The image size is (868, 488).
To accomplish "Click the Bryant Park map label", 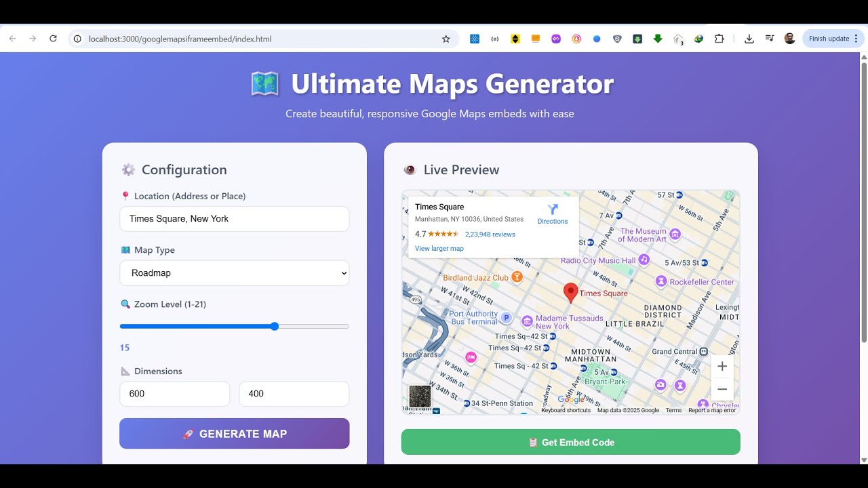I will tap(605, 382).
